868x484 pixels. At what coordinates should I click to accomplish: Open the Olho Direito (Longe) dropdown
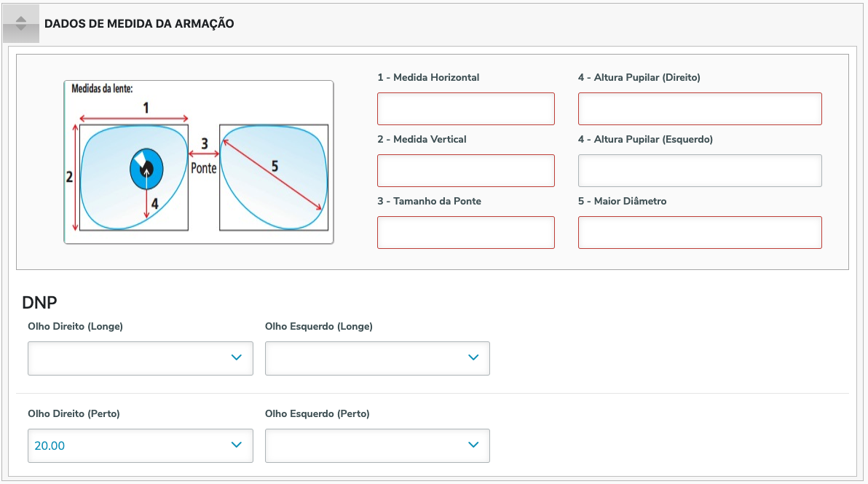point(141,358)
